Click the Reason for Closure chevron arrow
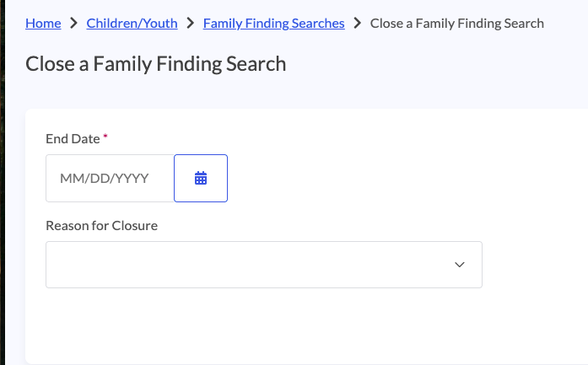This screenshot has width=588, height=365. click(460, 265)
